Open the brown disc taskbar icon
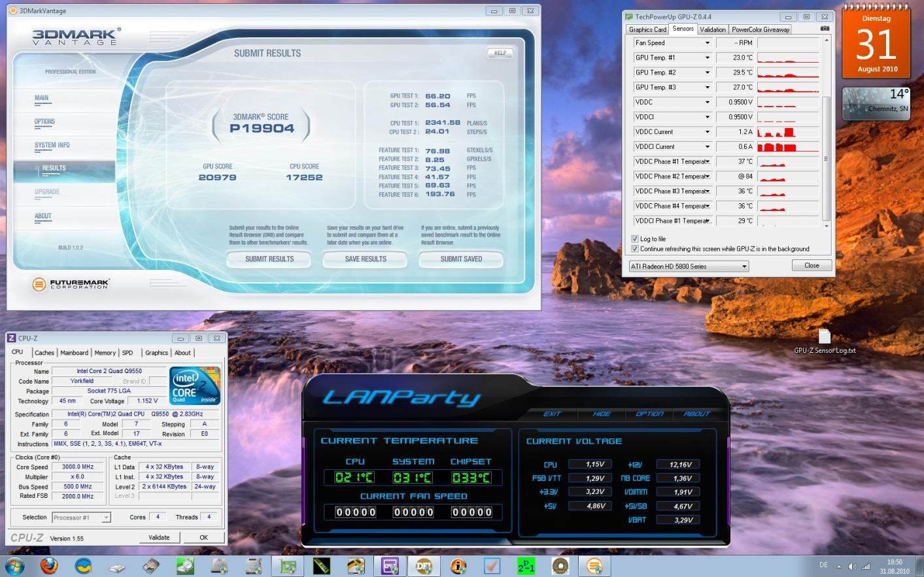 pos(560,566)
